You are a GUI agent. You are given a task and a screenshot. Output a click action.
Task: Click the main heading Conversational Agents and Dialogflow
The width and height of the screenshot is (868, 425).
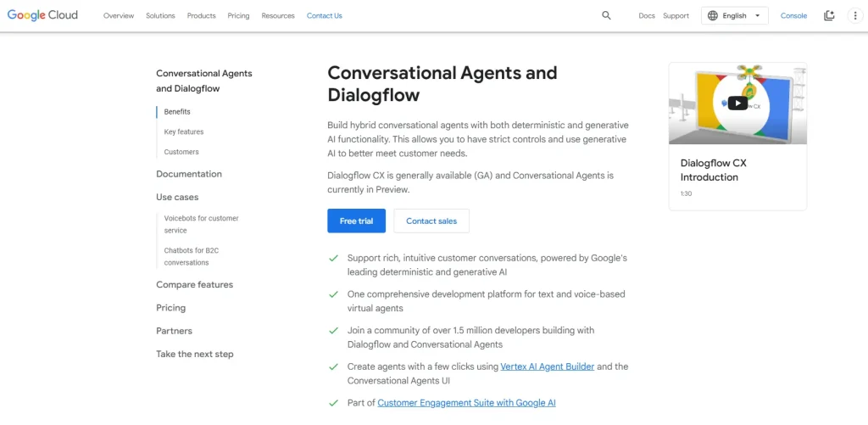point(442,84)
